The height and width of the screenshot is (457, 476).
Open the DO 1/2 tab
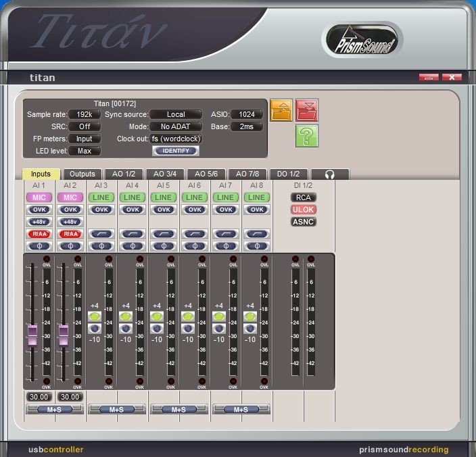coord(289,174)
